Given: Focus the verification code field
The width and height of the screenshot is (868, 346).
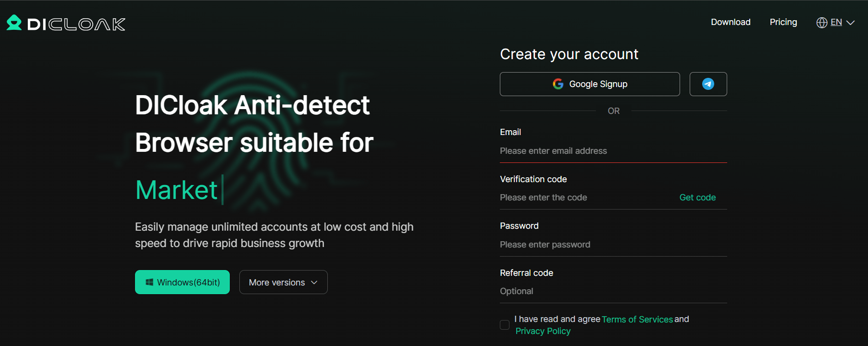Looking at the screenshot, I should click(586, 198).
